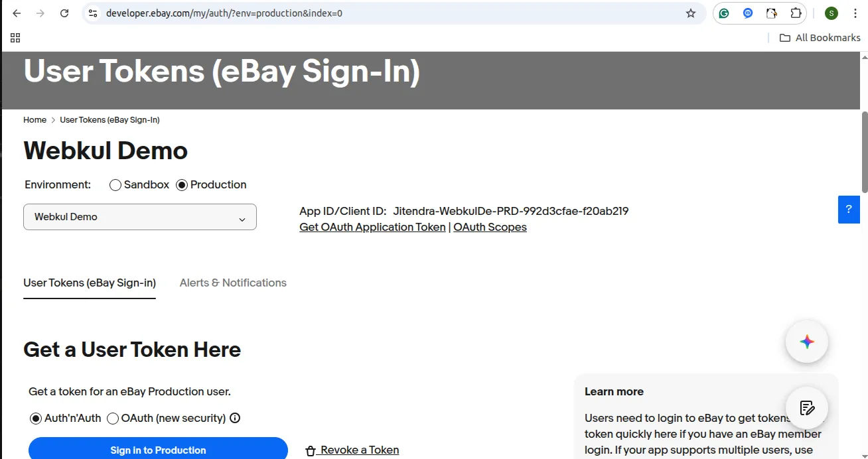Choose the OAuth (new security) option
Image resolution: width=868 pixels, height=459 pixels.
(113, 419)
